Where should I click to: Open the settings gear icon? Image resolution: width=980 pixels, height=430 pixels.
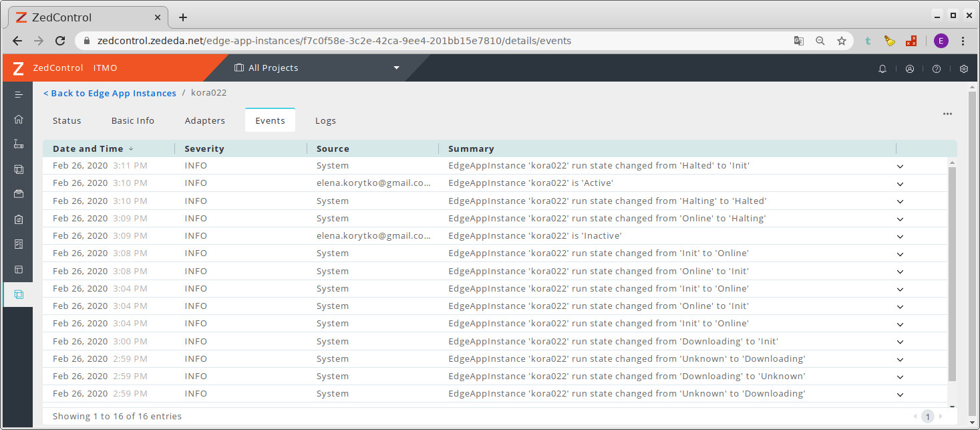point(963,68)
